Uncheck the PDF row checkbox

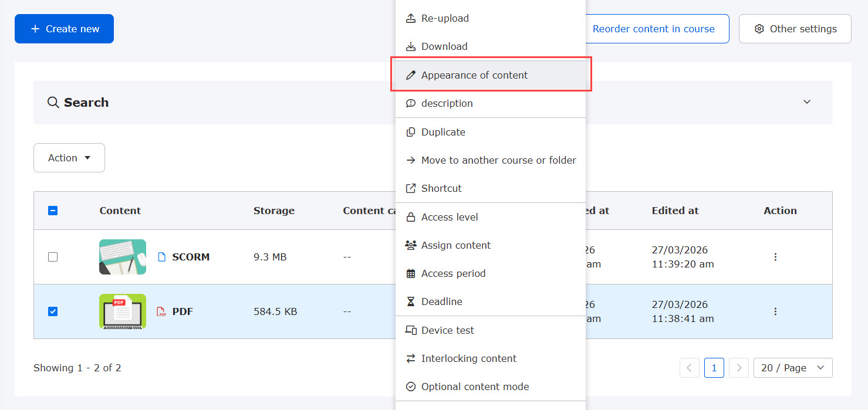[x=53, y=311]
